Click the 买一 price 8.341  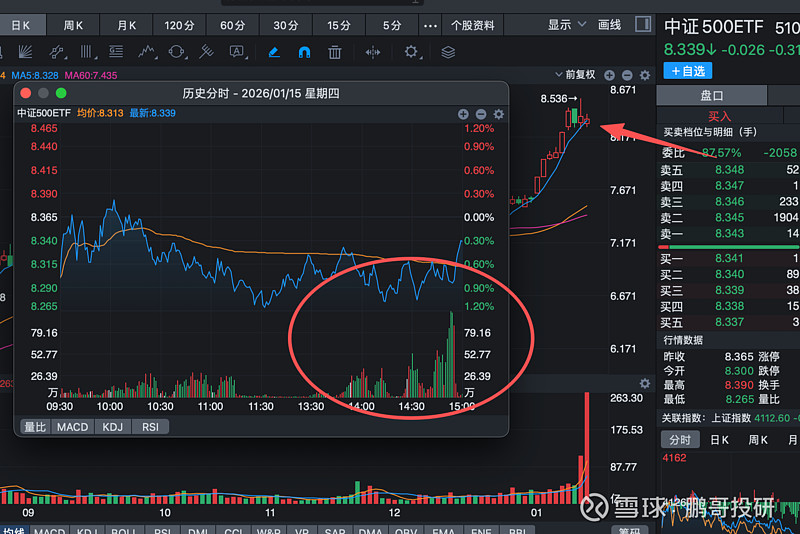point(730,258)
